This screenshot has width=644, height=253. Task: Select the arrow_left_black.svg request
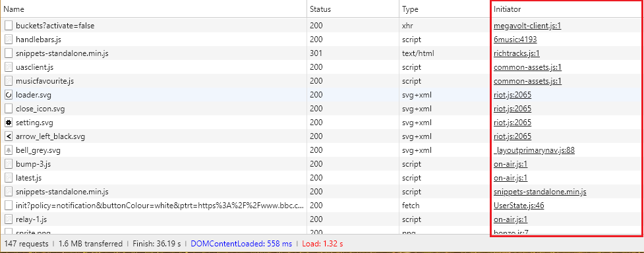click(x=322, y=136)
